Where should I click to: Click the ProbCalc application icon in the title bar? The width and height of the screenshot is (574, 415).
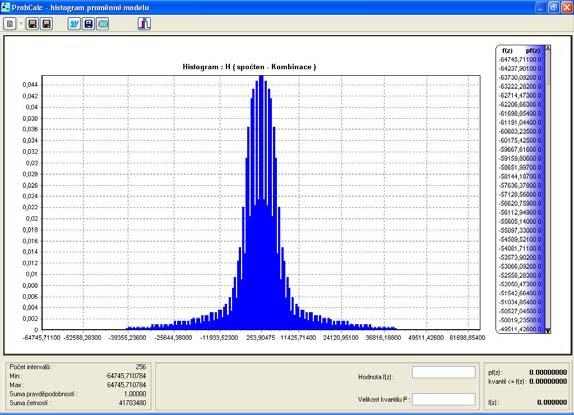point(5,7)
